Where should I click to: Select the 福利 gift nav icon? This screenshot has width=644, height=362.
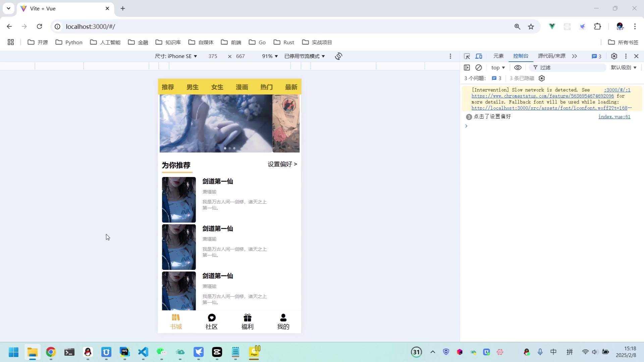(247, 321)
